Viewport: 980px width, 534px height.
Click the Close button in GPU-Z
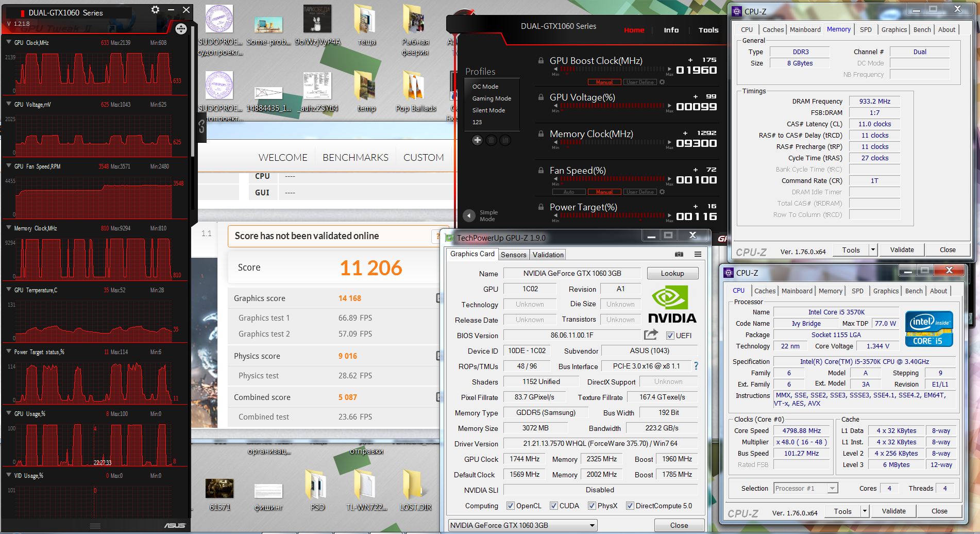(x=679, y=525)
